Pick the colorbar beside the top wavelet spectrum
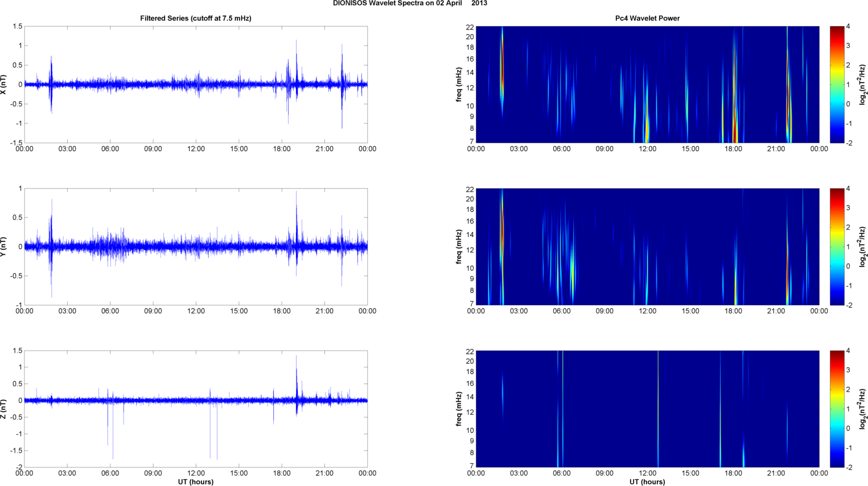Viewport: 868px width, 486px height. 837,84
